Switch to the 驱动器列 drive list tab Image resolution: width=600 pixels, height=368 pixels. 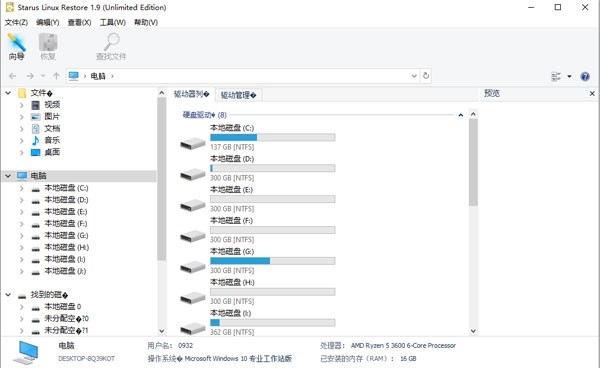pos(191,94)
